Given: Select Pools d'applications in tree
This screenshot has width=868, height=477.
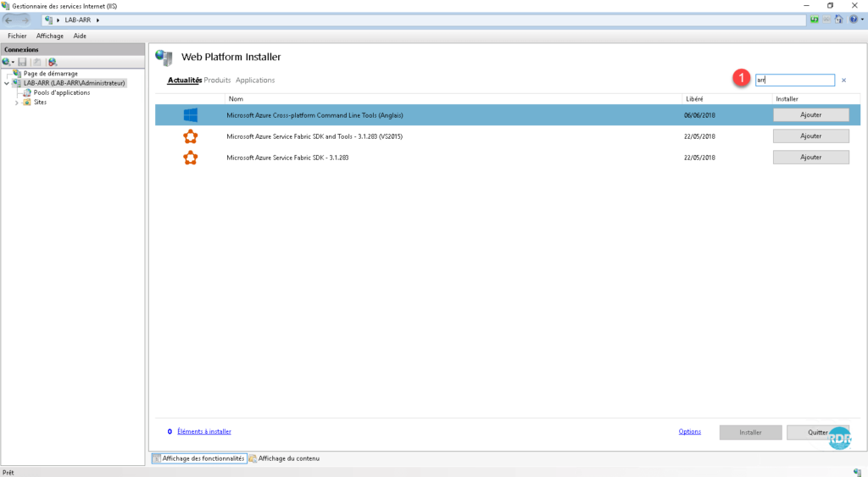Looking at the screenshot, I should coord(61,92).
